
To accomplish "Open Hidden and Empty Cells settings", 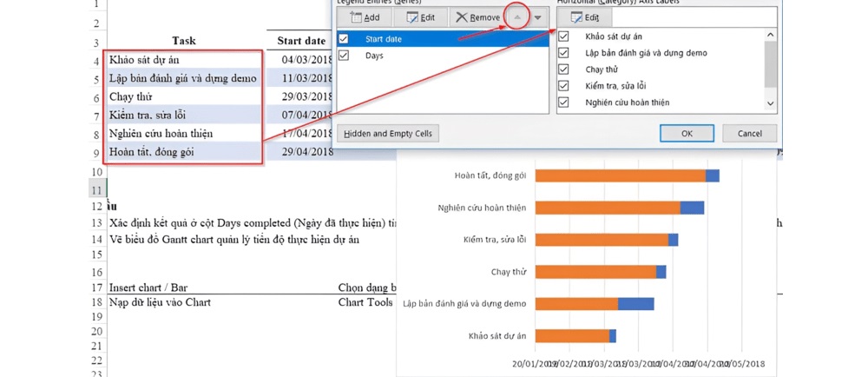I will click(388, 134).
